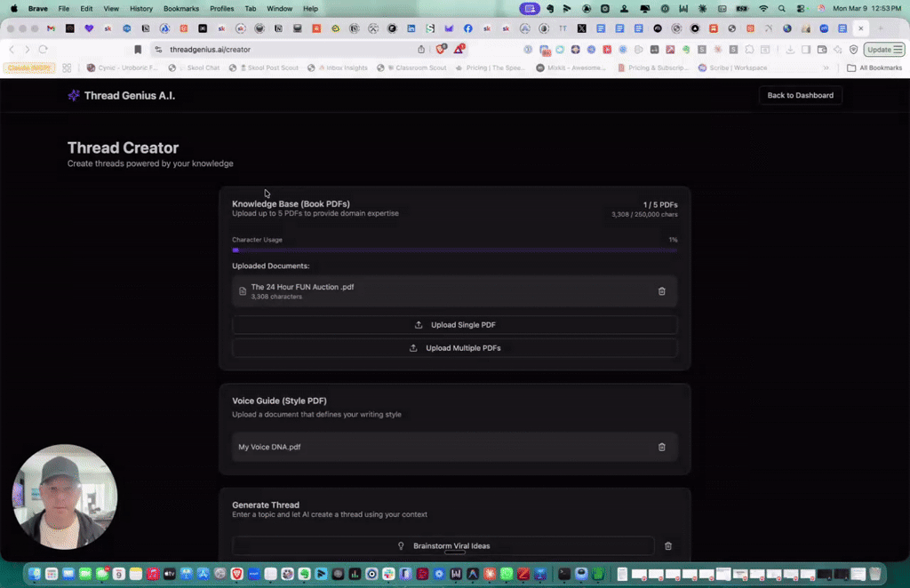The width and height of the screenshot is (910, 588).
Task: Open Classroom Scout bookmark
Action: pyautogui.click(x=411, y=68)
